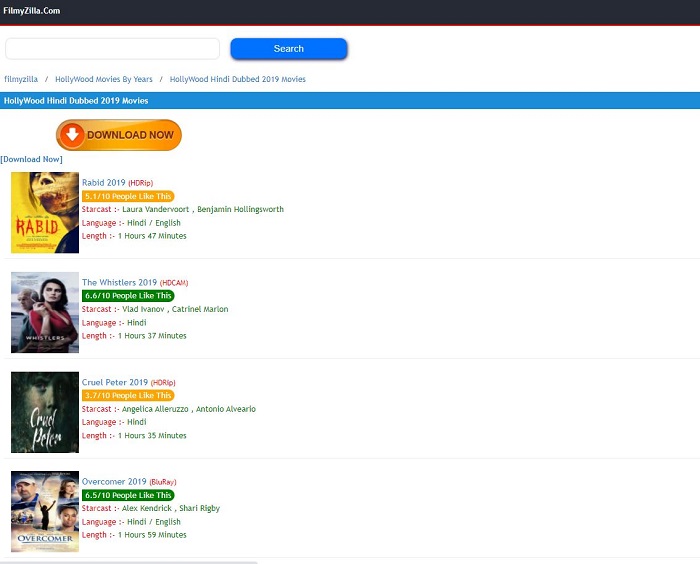Screen dimensions: 700x564
Task: Focus the movie search input field
Action: click(112, 49)
